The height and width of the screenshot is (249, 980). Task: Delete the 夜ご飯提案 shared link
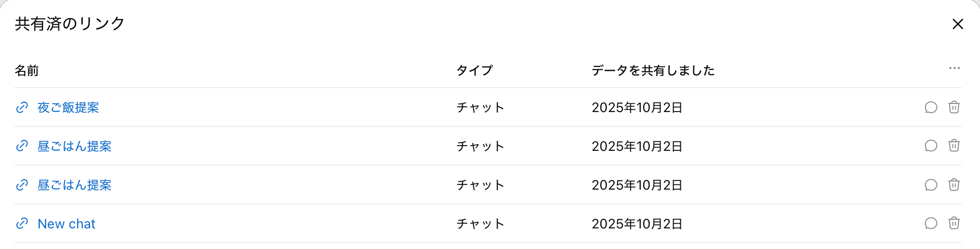tap(954, 107)
